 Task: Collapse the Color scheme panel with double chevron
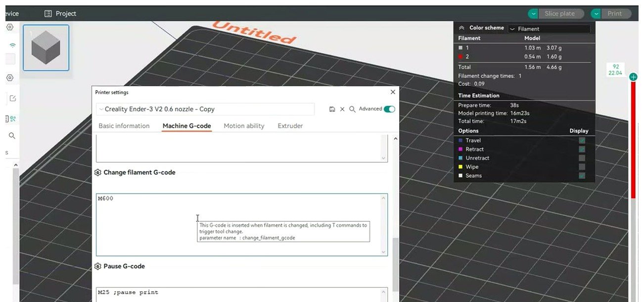click(461, 28)
